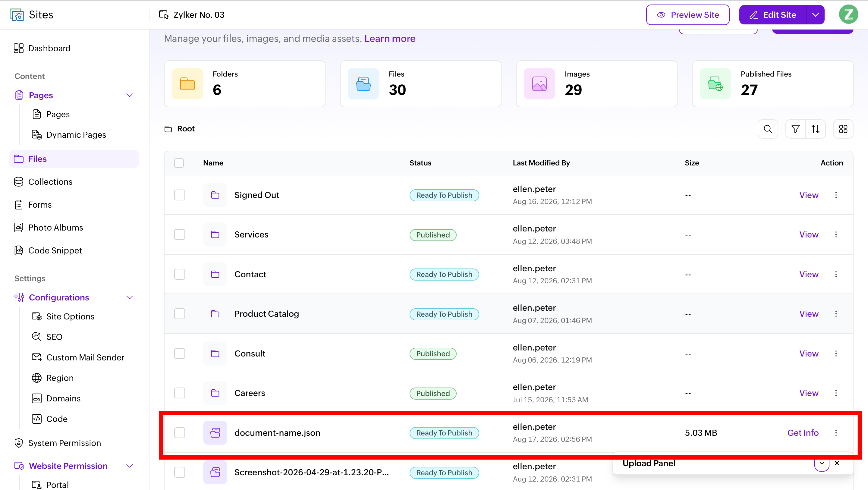This screenshot has width=868, height=490.
Task: Open three-dot menu for Contact row
Action: click(836, 274)
